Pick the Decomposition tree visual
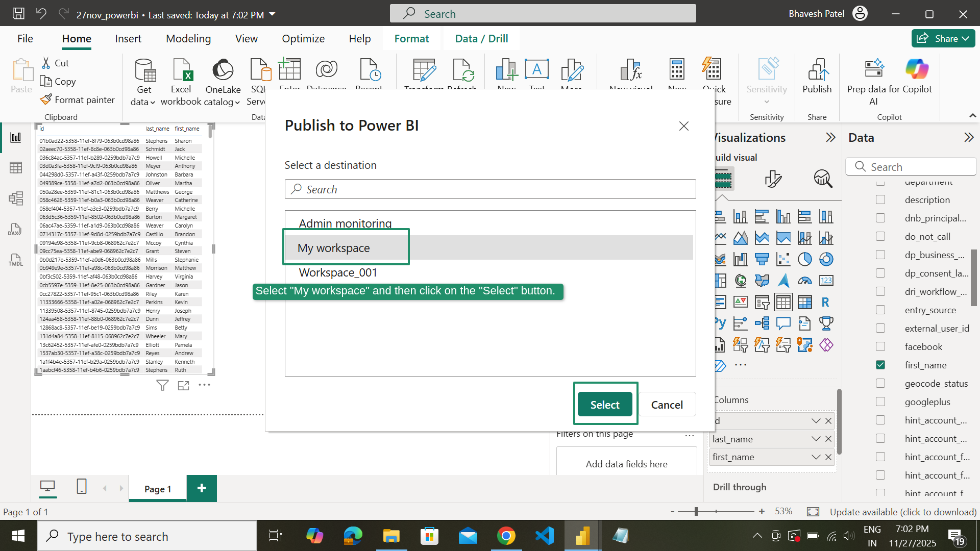 [x=762, y=323]
